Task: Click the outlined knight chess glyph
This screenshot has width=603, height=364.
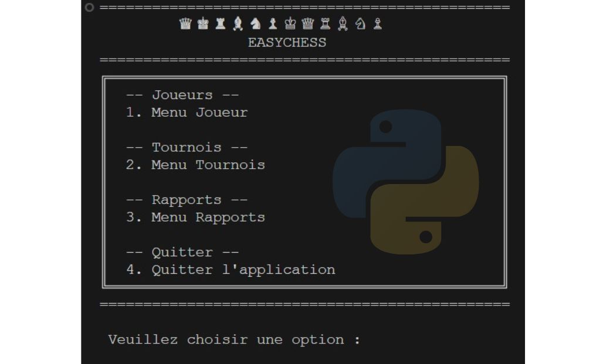Action: (360, 24)
